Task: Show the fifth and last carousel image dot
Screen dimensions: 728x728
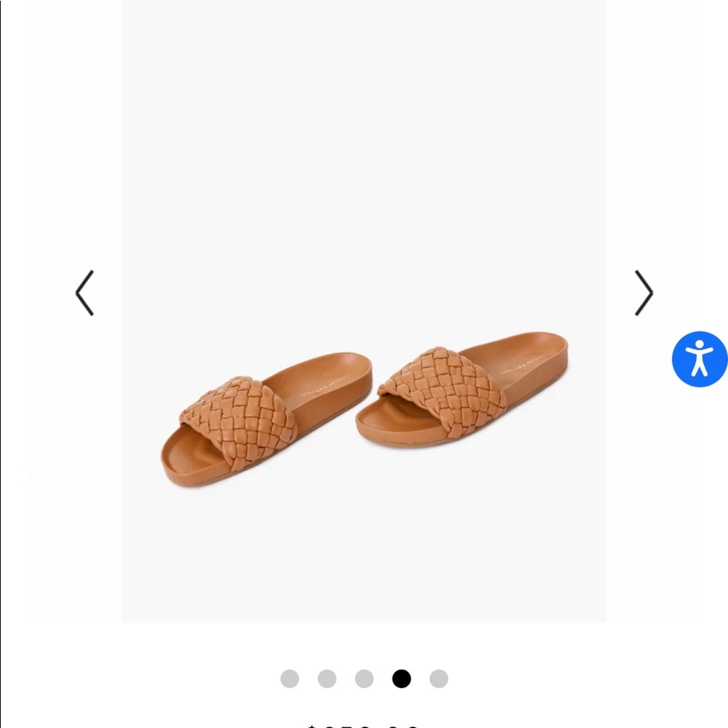Action: 439,678
